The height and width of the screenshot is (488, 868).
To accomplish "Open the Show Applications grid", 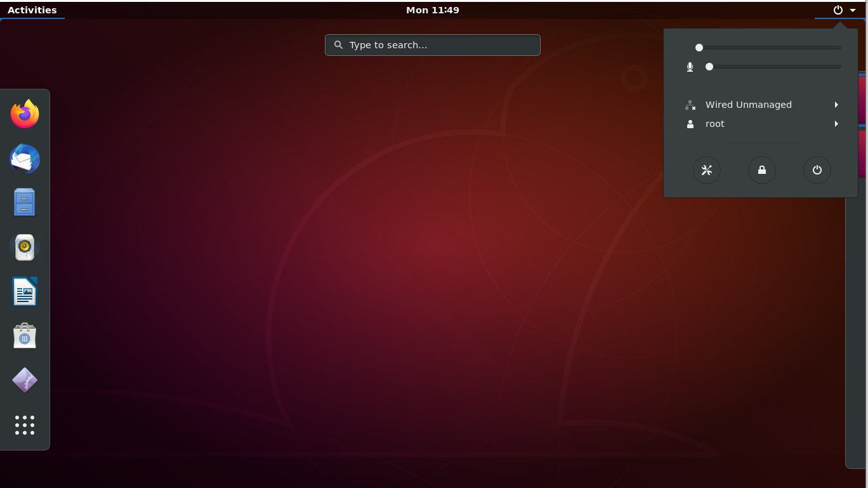I will (x=24, y=425).
